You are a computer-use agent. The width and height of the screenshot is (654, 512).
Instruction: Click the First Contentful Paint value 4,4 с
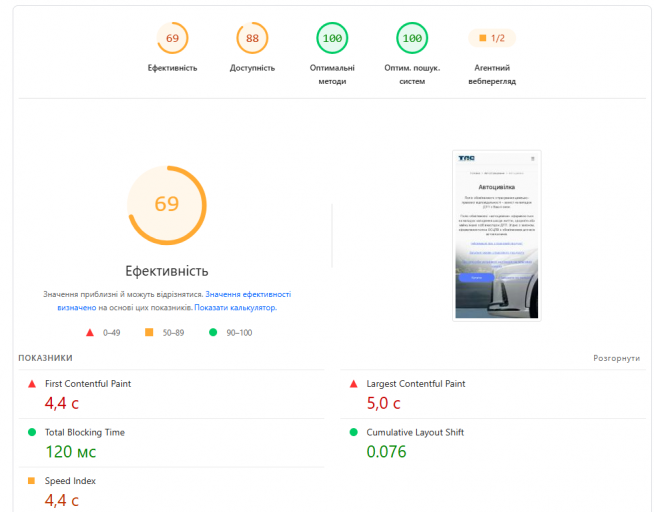[62, 403]
